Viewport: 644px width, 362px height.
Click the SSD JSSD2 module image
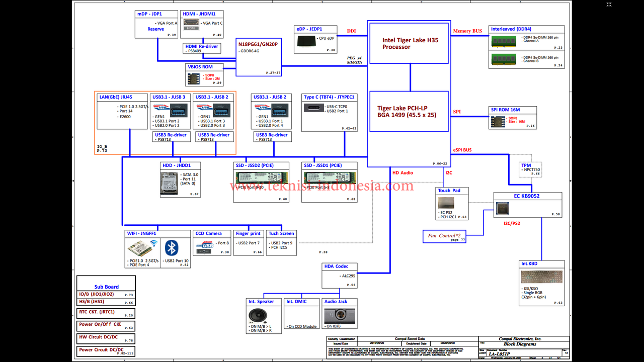tap(261, 178)
